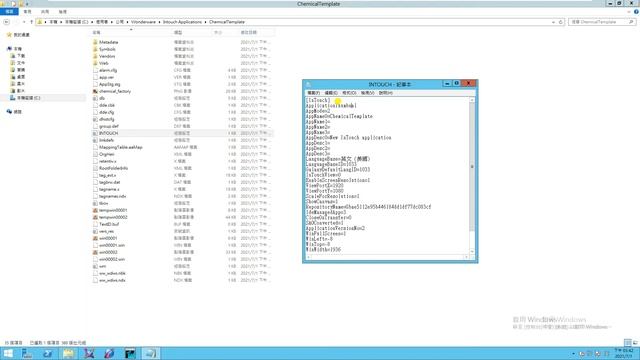Select the INTOUCH settings file icon
Viewport: 640px width, 360px height.
click(x=95, y=133)
